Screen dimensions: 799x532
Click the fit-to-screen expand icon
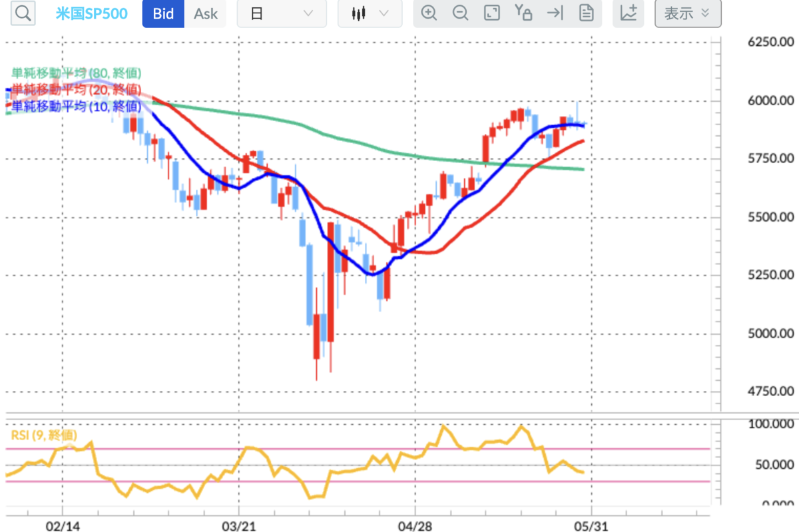(491, 13)
